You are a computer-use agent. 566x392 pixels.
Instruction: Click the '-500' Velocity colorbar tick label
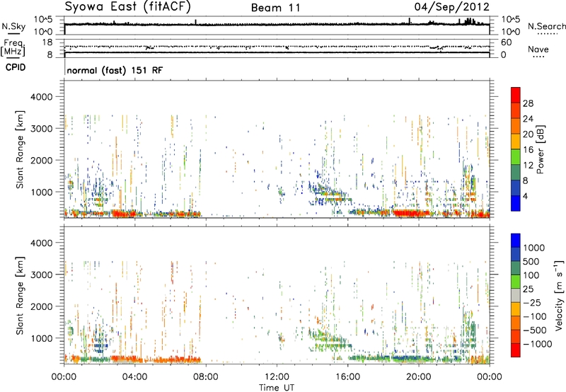534,330
